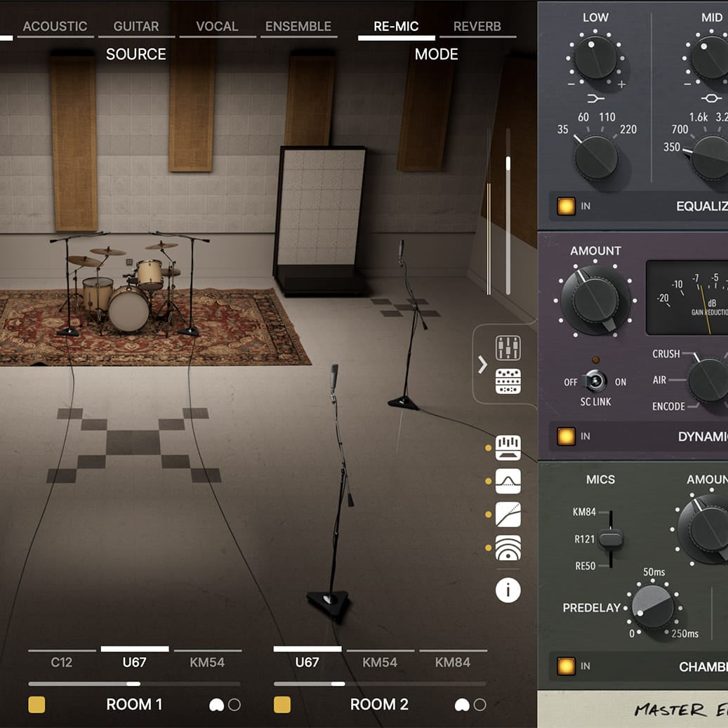This screenshot has width=728, height=728.
Task: Toggle the Dynamics IN button
Action: point(565,436)
